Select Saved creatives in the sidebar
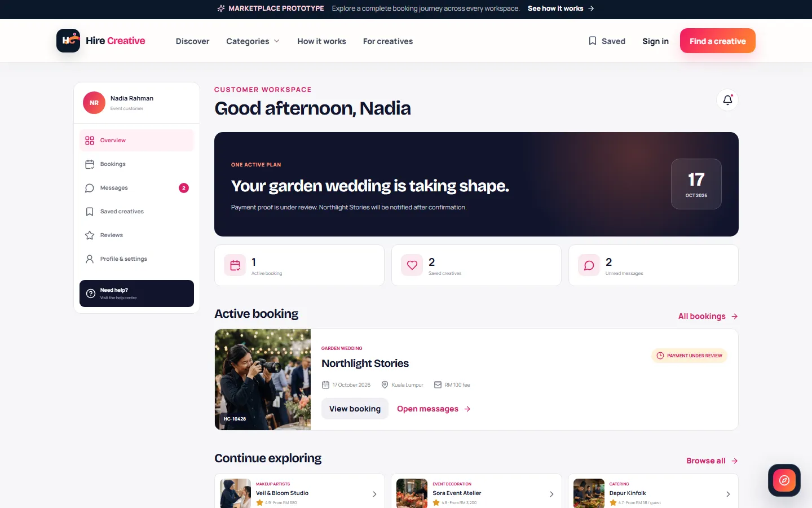Image resolution: width=812 pixels, height=508 pixels. [x=136, y=212]
